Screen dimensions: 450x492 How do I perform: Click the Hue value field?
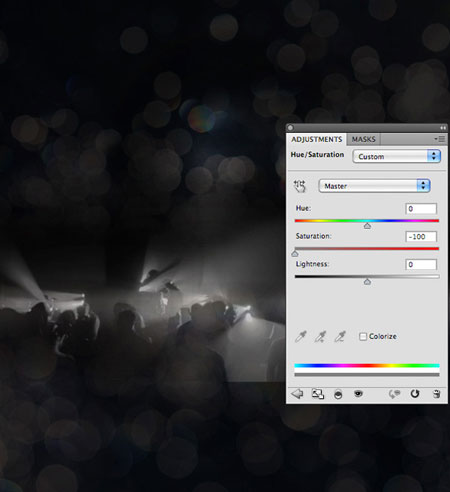point(421,209)
